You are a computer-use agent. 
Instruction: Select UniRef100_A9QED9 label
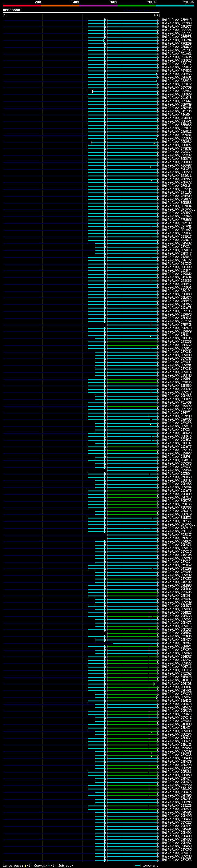[x=177, y=43]
